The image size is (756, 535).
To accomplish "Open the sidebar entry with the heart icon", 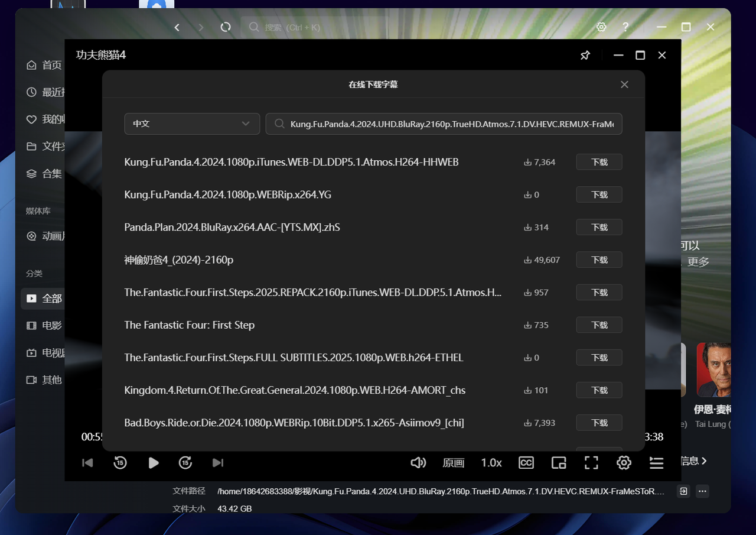I will [x=45, y=119].
